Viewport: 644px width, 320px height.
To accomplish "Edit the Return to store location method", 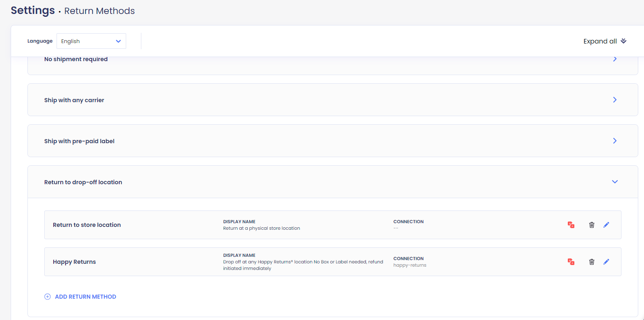I will click(x=606, y=225).
